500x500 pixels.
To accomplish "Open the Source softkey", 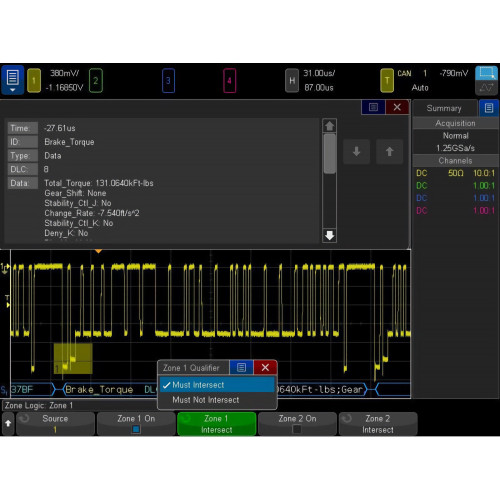I will click(x=55, y=423).
